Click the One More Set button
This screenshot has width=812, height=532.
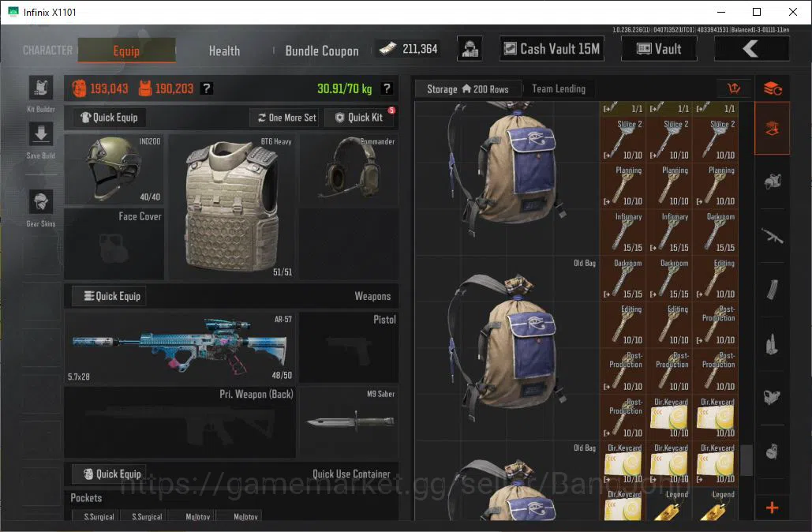[x=287, y=118]
